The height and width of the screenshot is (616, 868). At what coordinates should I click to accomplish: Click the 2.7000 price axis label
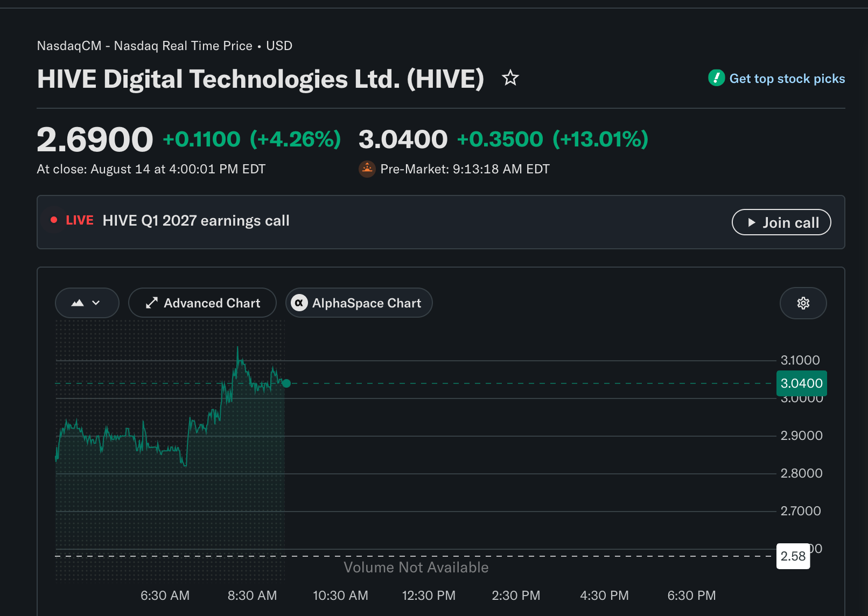(801, 511)
